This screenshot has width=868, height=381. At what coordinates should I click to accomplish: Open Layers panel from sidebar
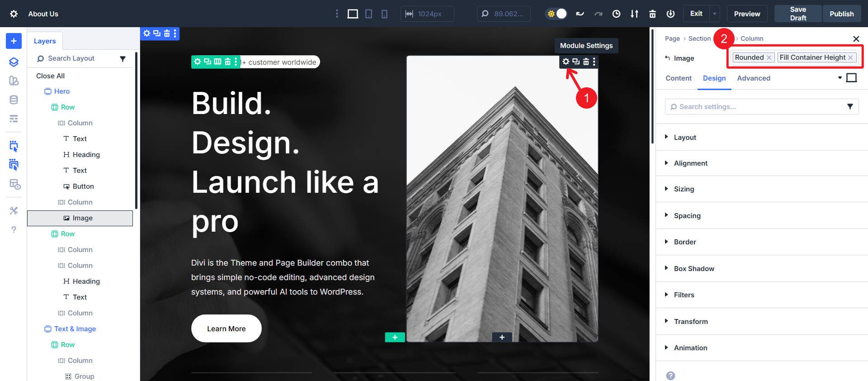[14, 62]
